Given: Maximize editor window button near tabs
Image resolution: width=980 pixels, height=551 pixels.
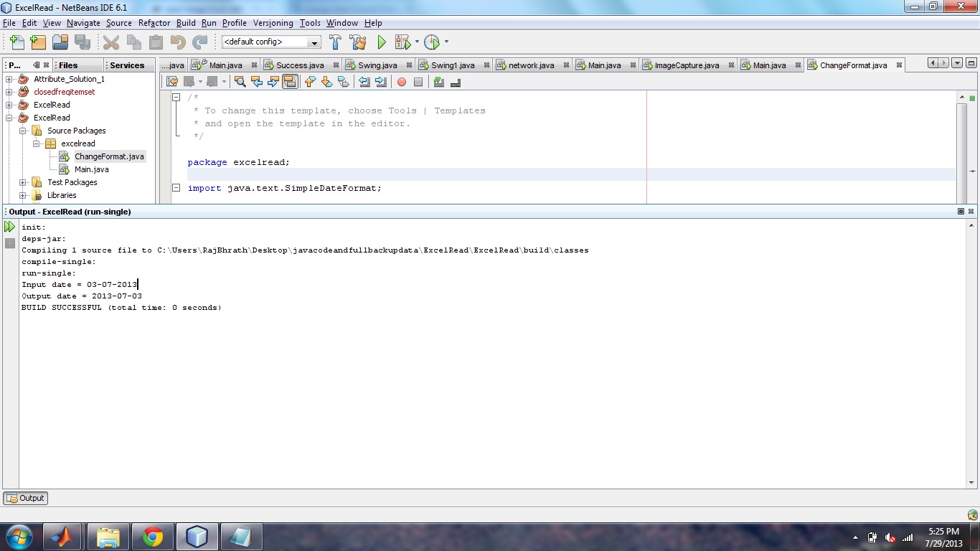Looking at the screenshot, I should click(971, 63).
